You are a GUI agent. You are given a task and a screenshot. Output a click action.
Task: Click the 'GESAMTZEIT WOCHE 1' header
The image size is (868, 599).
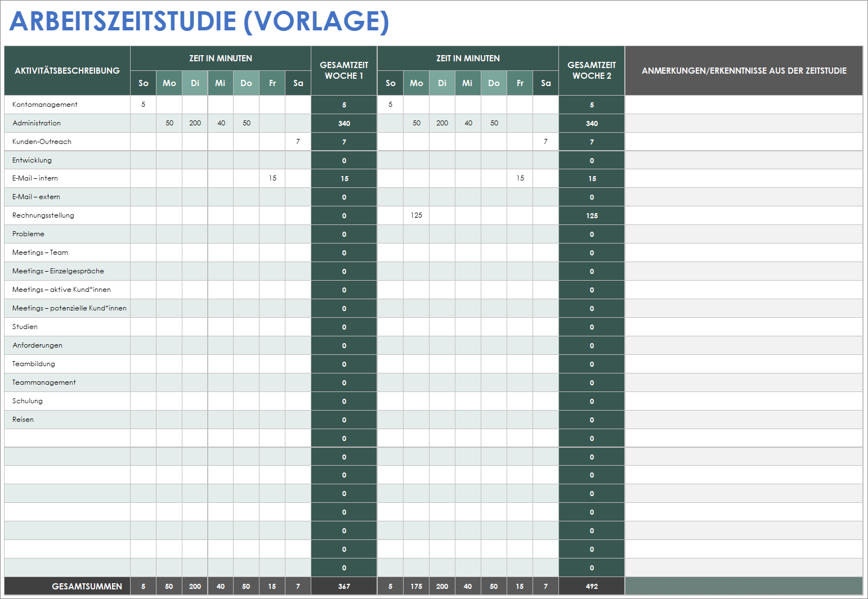point(344,71)
